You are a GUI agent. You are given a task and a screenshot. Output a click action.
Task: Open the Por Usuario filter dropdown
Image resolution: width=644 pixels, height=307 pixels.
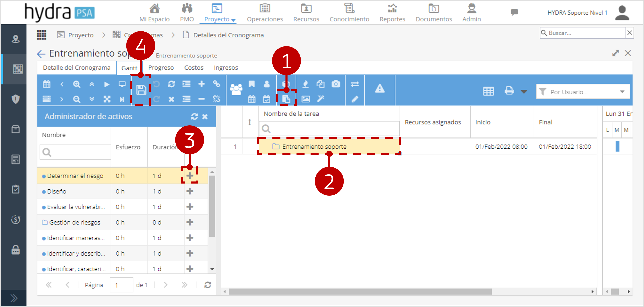pyautogui.click(x=583, y=92)
